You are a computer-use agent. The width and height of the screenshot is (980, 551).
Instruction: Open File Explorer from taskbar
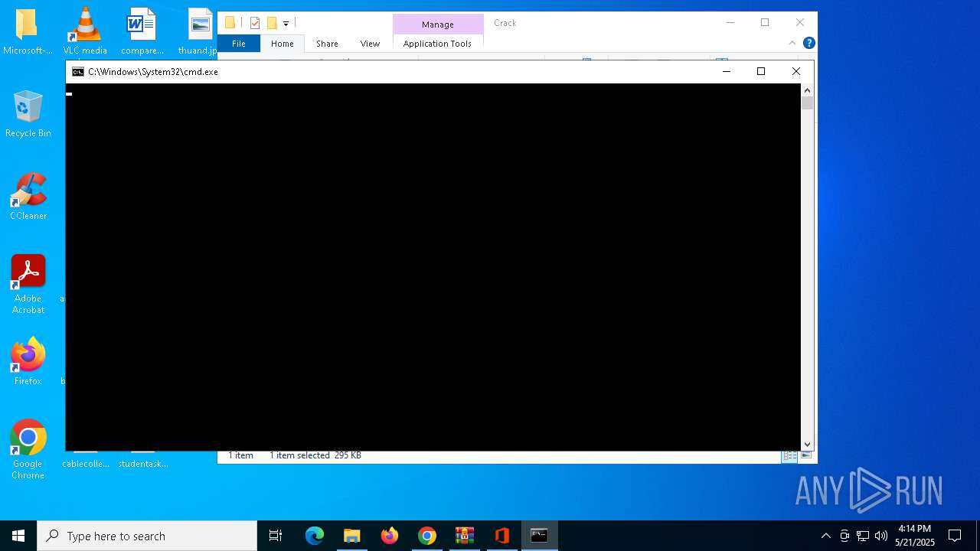tap(352, 536)
